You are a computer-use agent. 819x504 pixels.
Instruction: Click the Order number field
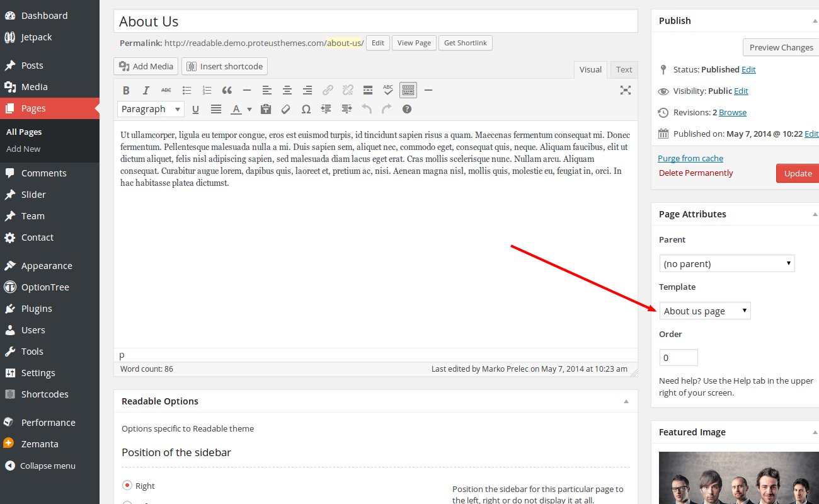tap(679, 357)
